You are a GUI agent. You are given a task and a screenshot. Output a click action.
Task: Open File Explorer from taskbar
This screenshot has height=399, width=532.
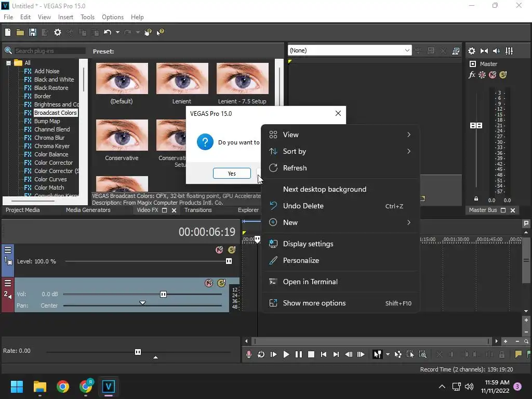(x=39, y=387)
